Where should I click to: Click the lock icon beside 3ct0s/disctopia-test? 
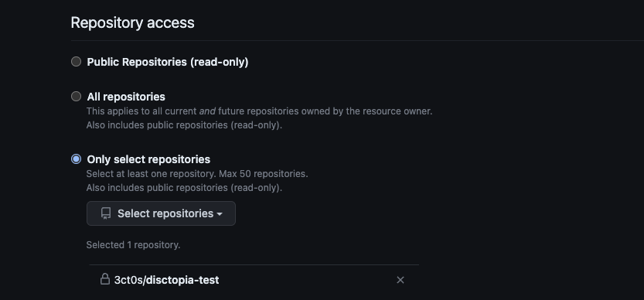click(x=105, y=279)
